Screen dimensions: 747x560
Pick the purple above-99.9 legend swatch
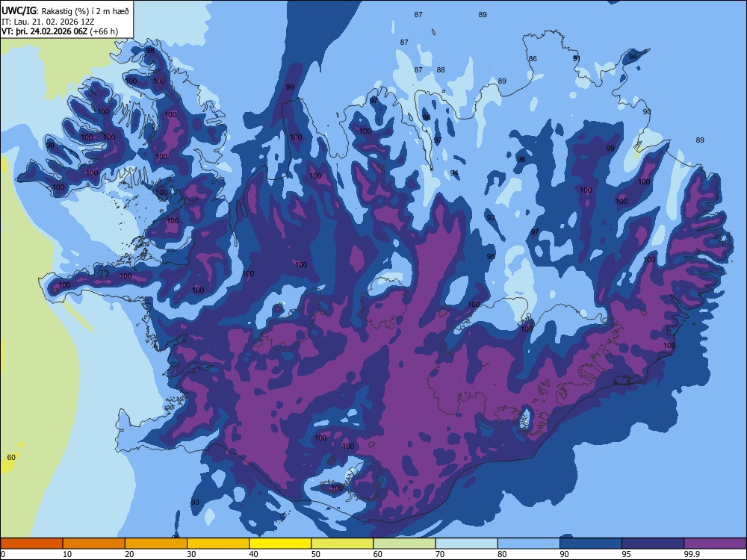pos(715,544)
